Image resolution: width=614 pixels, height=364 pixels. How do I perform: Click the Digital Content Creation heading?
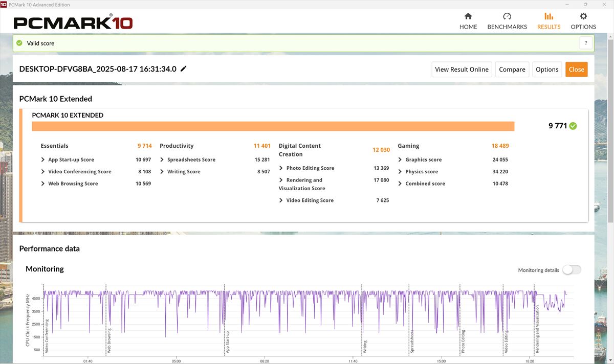point(300,150)
